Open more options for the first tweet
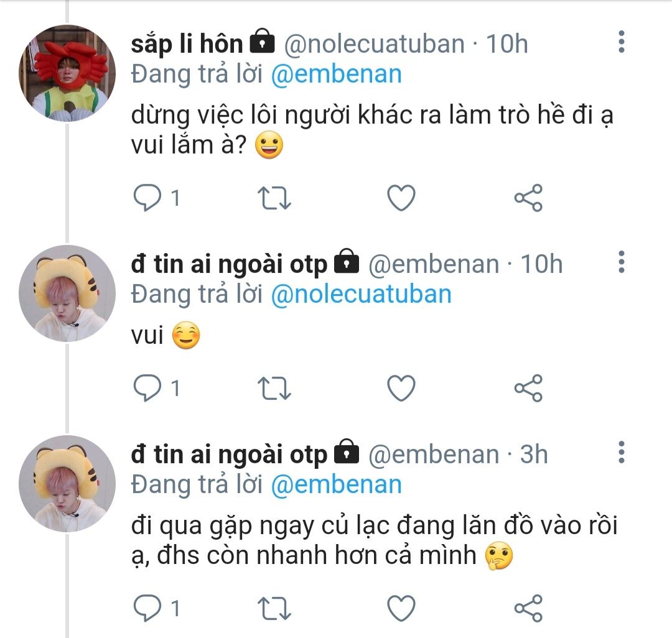 pyautogui.click(x=620, y=42)
